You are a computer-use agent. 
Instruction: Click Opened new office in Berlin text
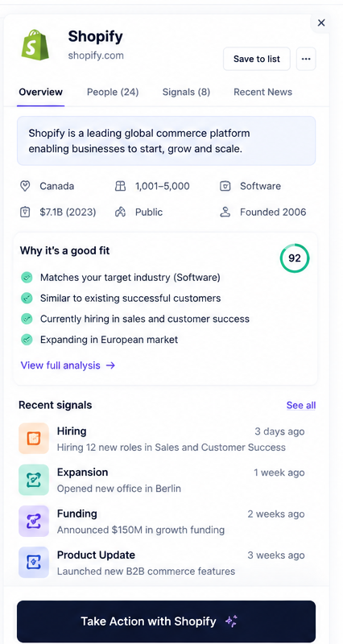tap(119, 489)
